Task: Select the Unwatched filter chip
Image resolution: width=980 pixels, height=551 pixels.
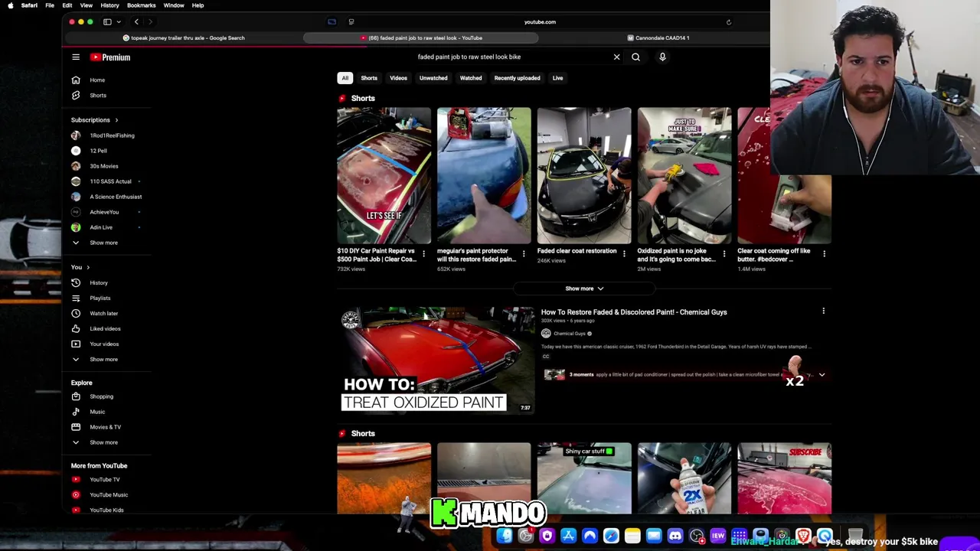Action: [433, 78]
